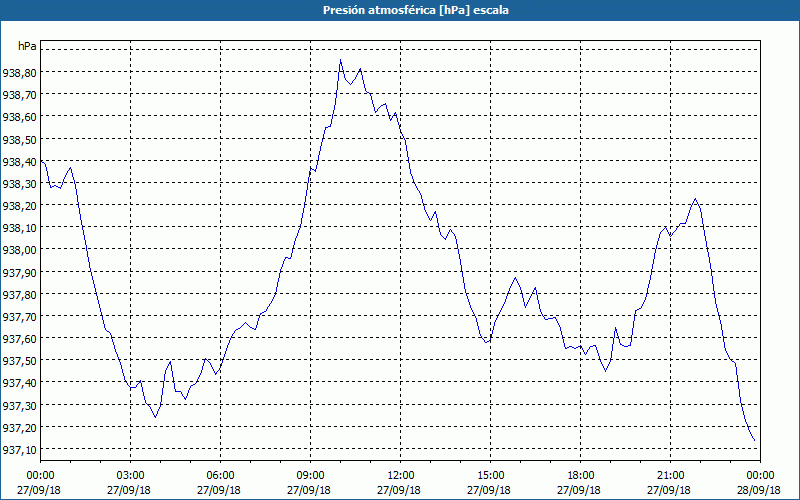Click the 09:00 time marker label
Viewport: 800px width, 500px height.
tap(310, 475)
